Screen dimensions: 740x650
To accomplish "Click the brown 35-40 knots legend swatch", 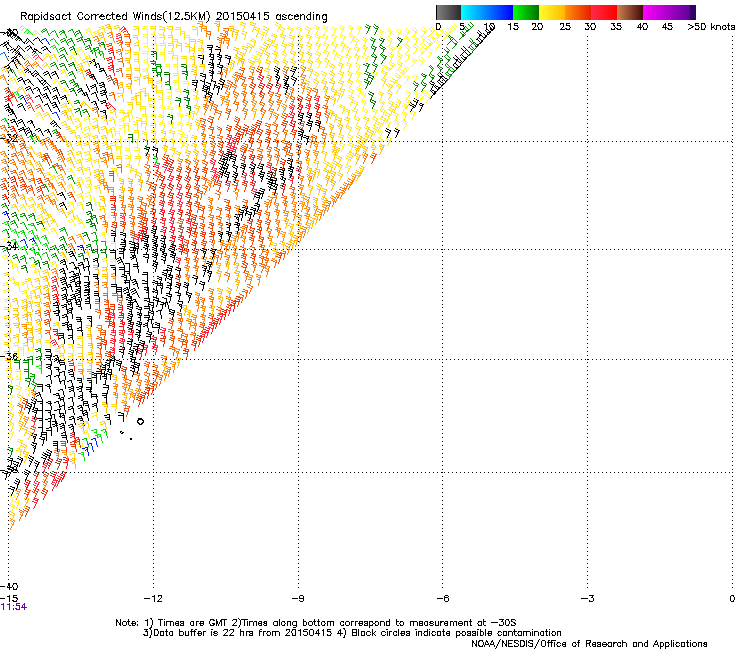I will [630, 12].
